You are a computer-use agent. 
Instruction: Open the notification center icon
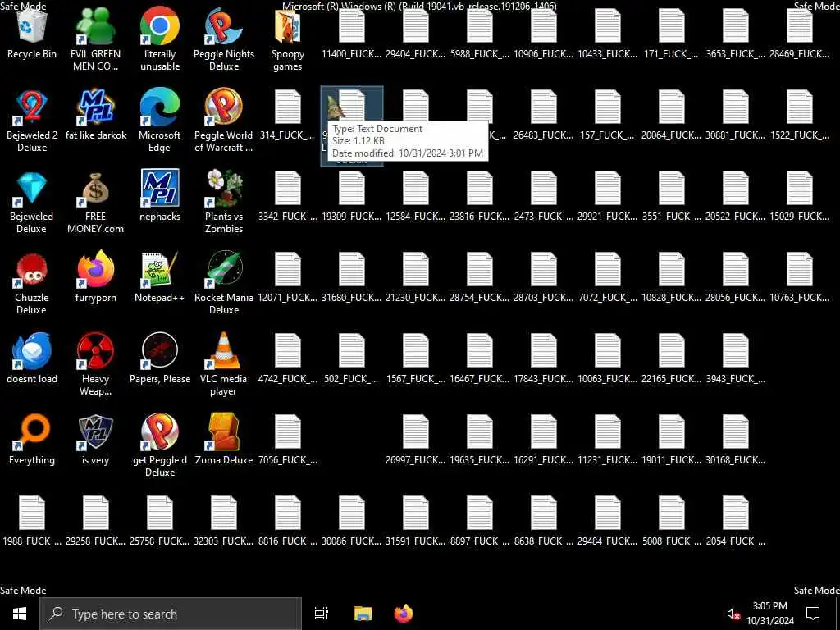pyautogui.click(x=813, y=614)
